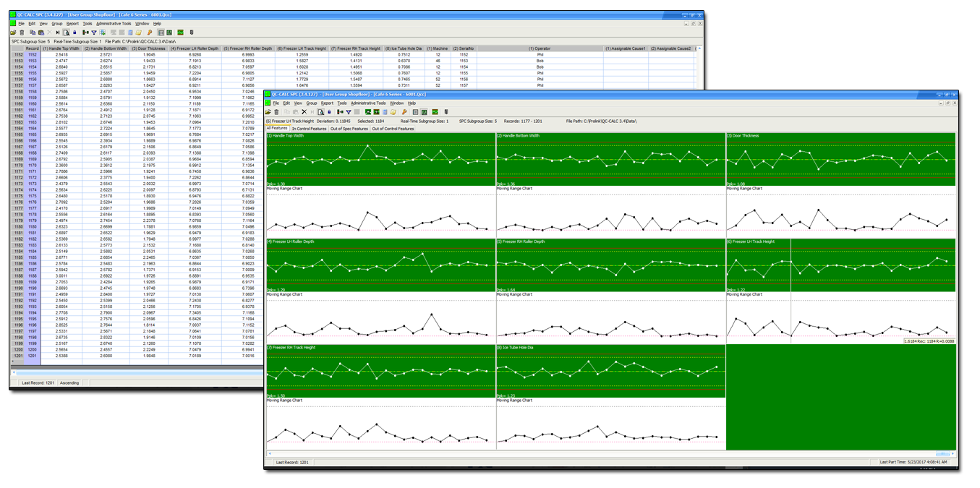Click the copy icon in the data grid toolbar
Image resolution: width=980 pixels, height=488 pixels.
33,32
